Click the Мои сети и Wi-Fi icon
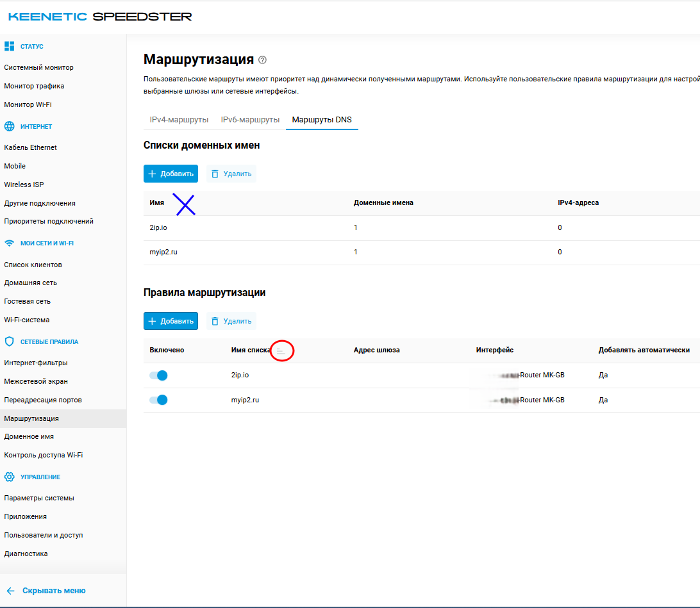Screen dimensions: 700x608 [x=9, y=243]
